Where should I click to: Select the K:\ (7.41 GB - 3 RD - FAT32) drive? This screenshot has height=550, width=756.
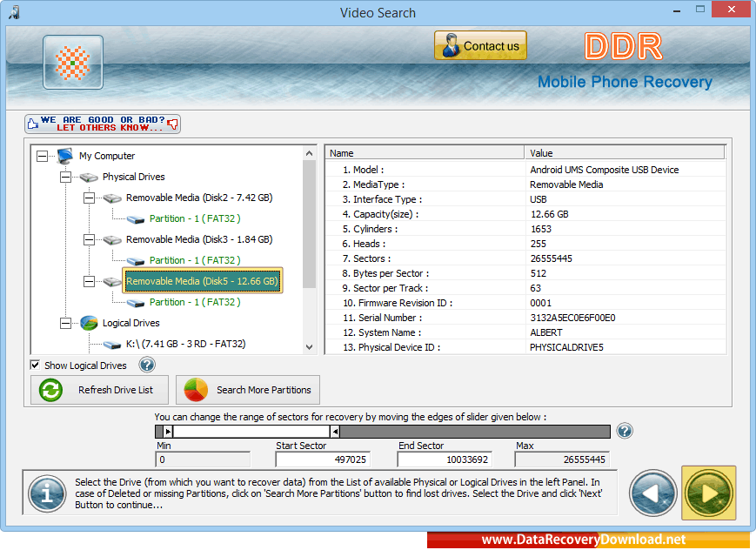coord(185,344)
